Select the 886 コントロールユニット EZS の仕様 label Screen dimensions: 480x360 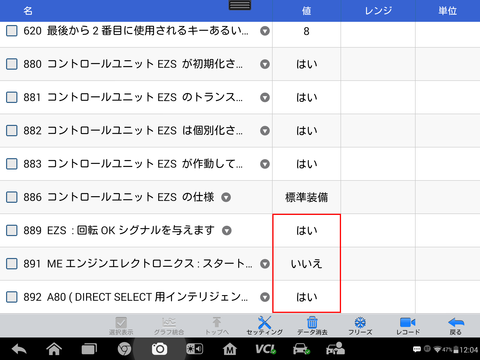(x=119, y=197)
